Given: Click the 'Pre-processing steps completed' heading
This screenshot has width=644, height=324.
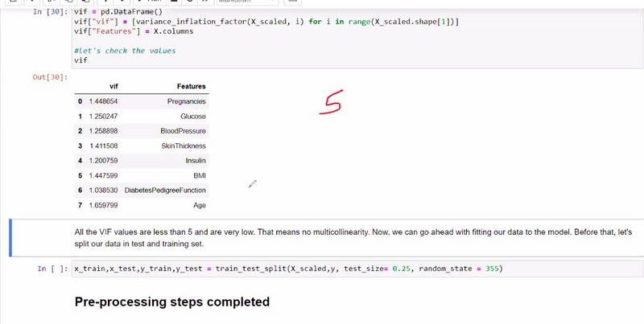Looking at the screenshot, I should (x=171, y=302).
